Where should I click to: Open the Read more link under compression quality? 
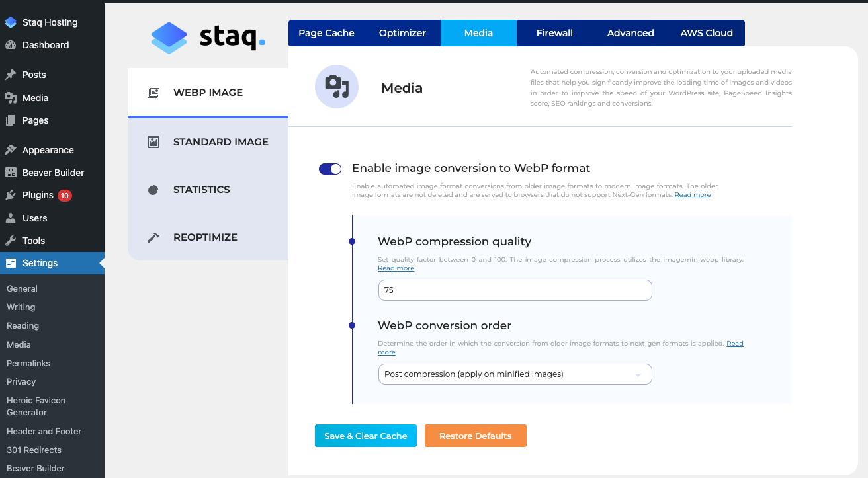[x=396, y=268]
